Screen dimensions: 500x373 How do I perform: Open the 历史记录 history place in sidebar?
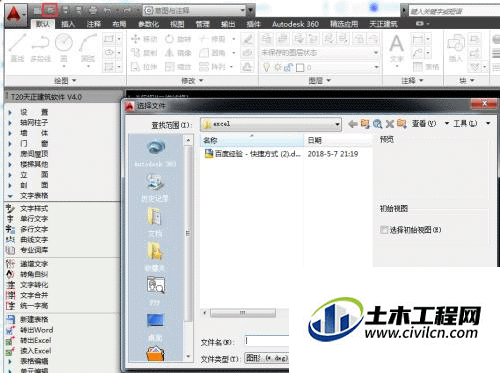coord(155,188)
